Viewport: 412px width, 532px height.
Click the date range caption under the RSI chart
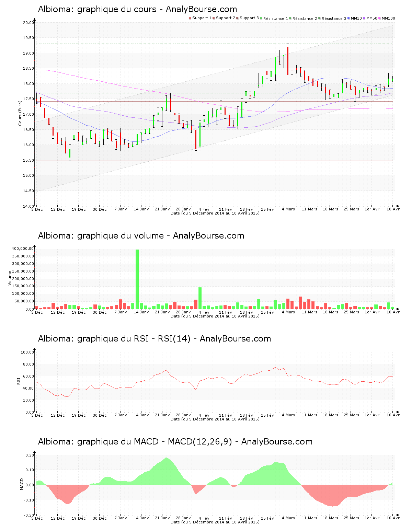[x=215, y=419]
